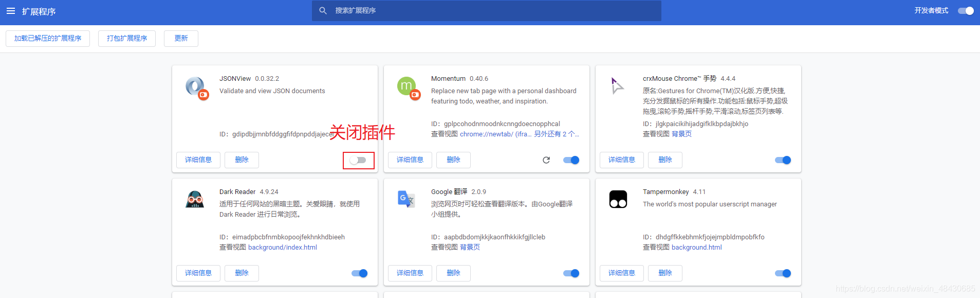Click the Google Translate extension icon
Screen dimensions: 980x298
point(406,199)
